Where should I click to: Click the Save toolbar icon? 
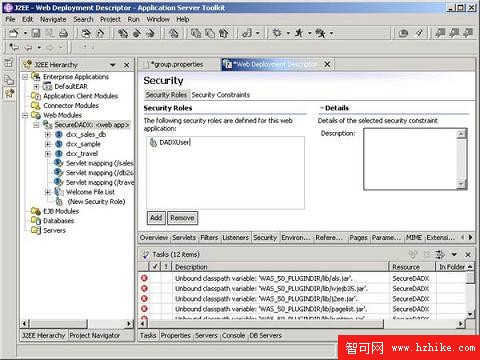pyautogui.click(x=36, y=33)
